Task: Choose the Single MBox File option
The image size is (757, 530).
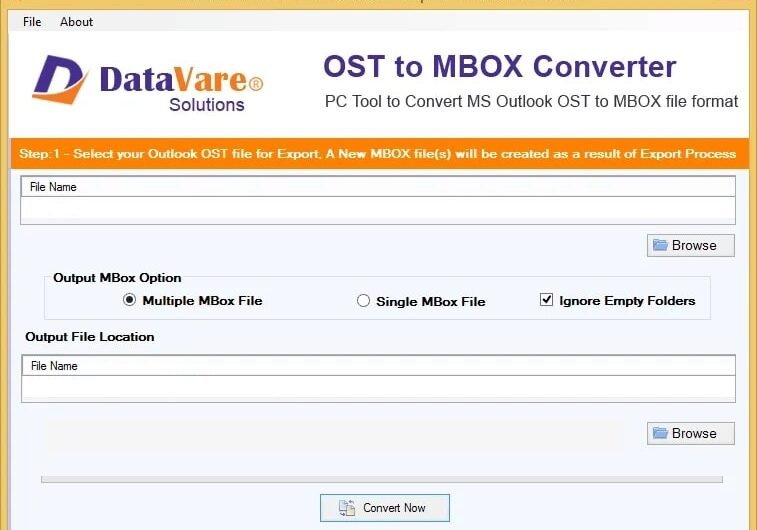Action: 363,301
